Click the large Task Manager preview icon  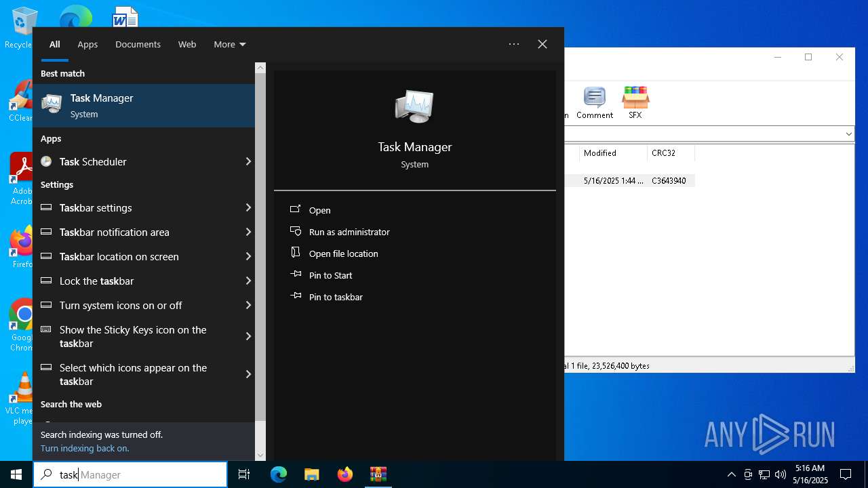pyautogui.click(x=414, y=106)
